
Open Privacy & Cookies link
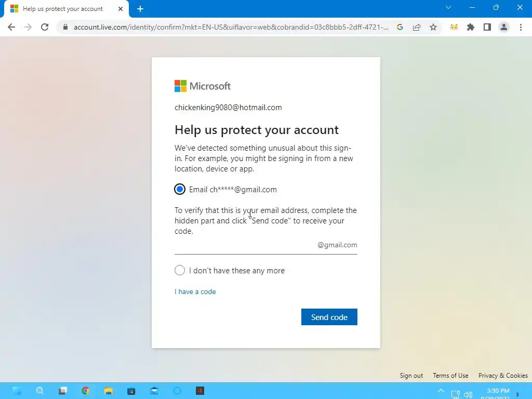503,376
